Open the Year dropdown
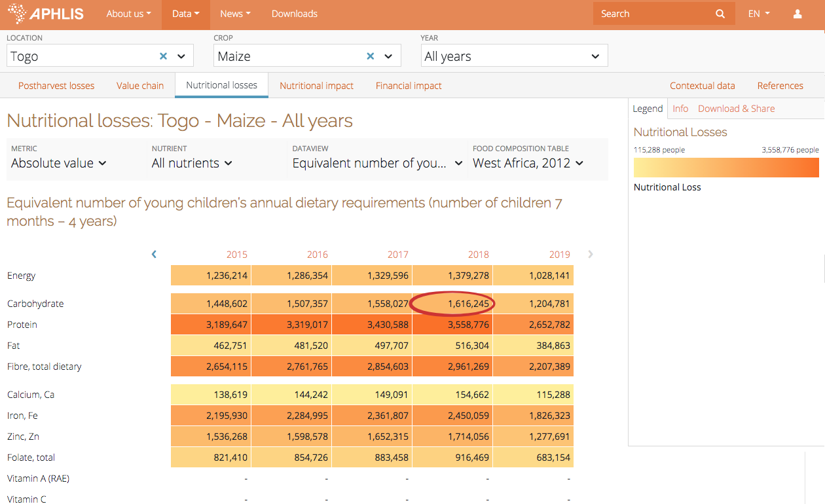The height and width of the screenshot is (504, 825). coord(514,56)
